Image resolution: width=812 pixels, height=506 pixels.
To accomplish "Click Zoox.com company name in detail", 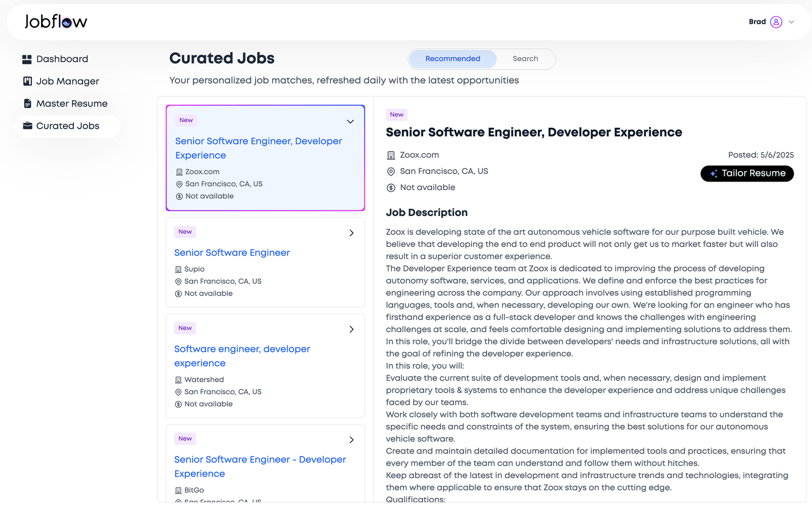I will (x=419, y=155).
